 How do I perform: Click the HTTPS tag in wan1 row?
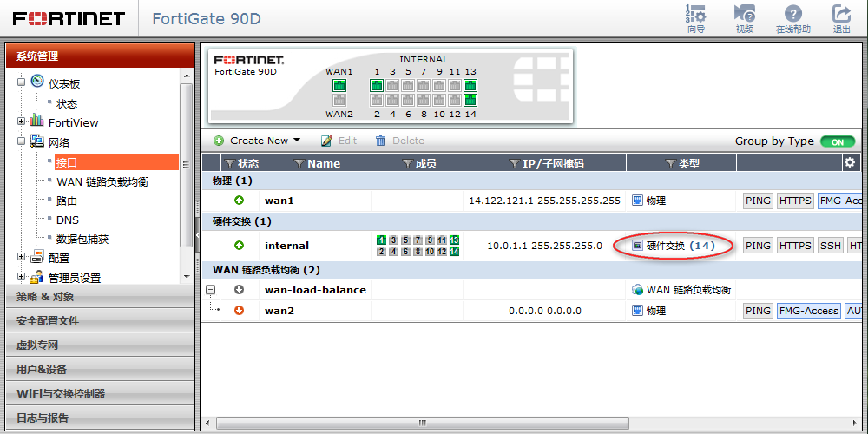(795, 201)
